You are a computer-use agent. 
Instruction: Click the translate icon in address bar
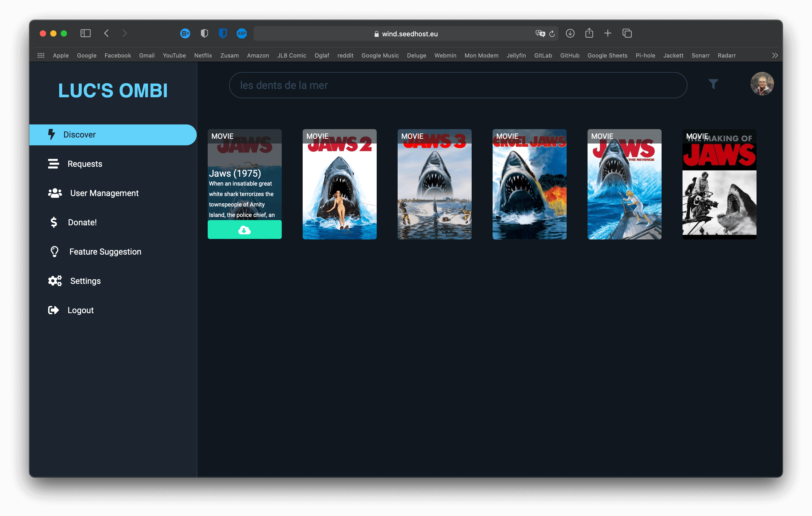click(x=540, y=33)
